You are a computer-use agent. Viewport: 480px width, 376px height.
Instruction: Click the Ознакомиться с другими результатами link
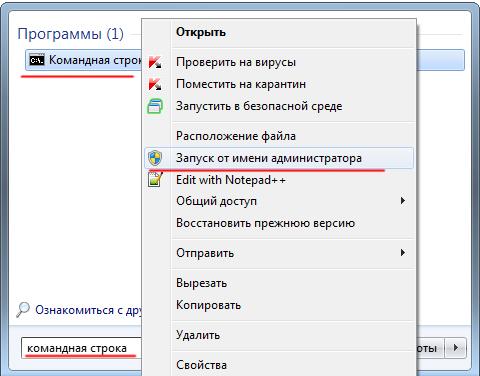[88, 310]
